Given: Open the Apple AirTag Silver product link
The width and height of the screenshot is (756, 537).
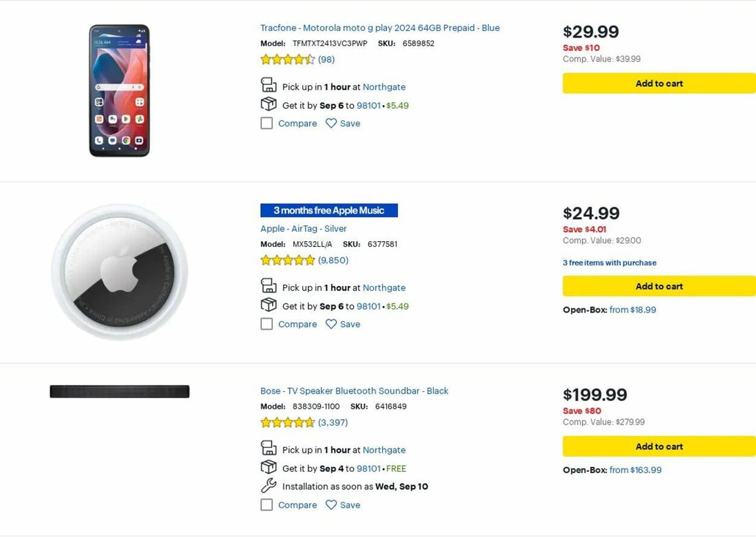Looking at the screenshot, I should tap(303, 229).
